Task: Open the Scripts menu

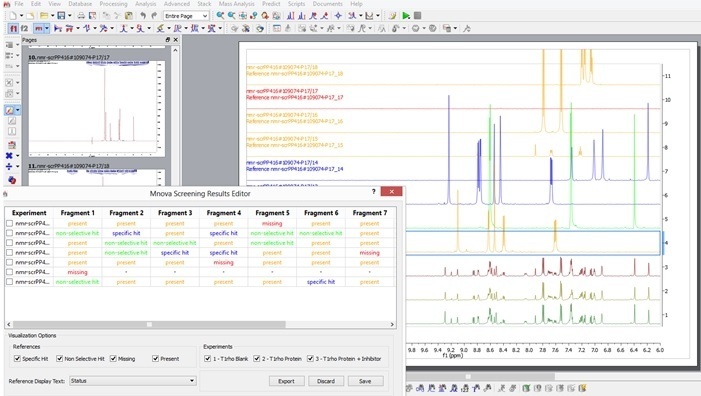Action: [x=296, y=4]
